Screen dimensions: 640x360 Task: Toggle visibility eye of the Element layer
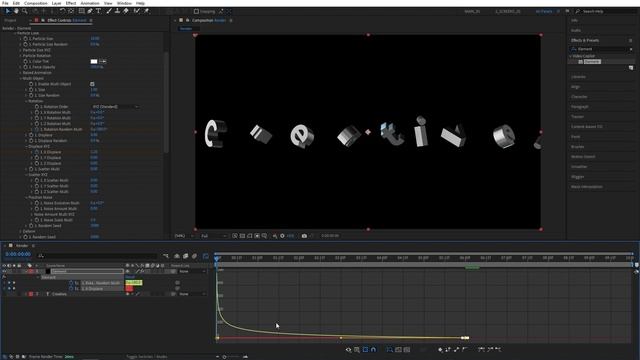point(4,271)
